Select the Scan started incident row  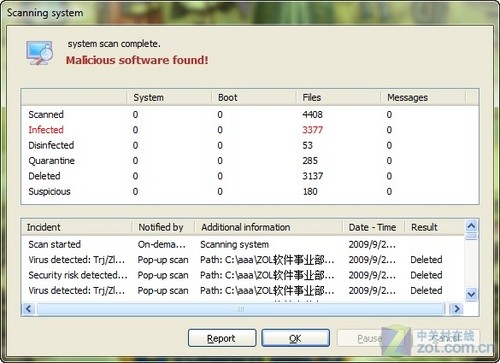(243, 244)
